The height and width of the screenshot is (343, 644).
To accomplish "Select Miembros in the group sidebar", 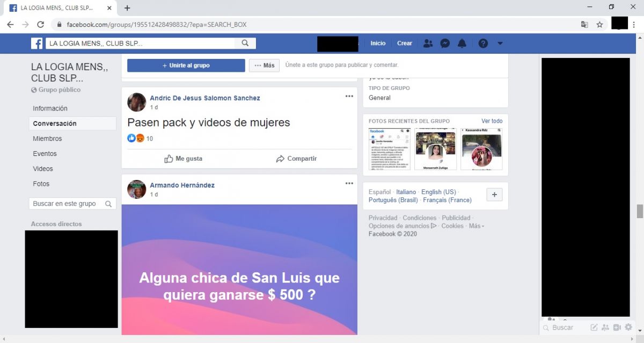I will [x=47, y=139].
